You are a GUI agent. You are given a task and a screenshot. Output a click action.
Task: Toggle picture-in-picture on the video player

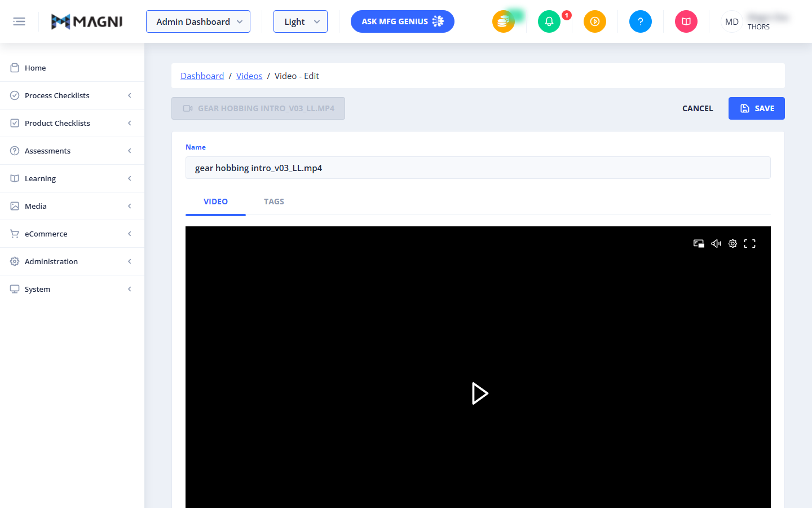pyautogui.click(x=699, y=243)
